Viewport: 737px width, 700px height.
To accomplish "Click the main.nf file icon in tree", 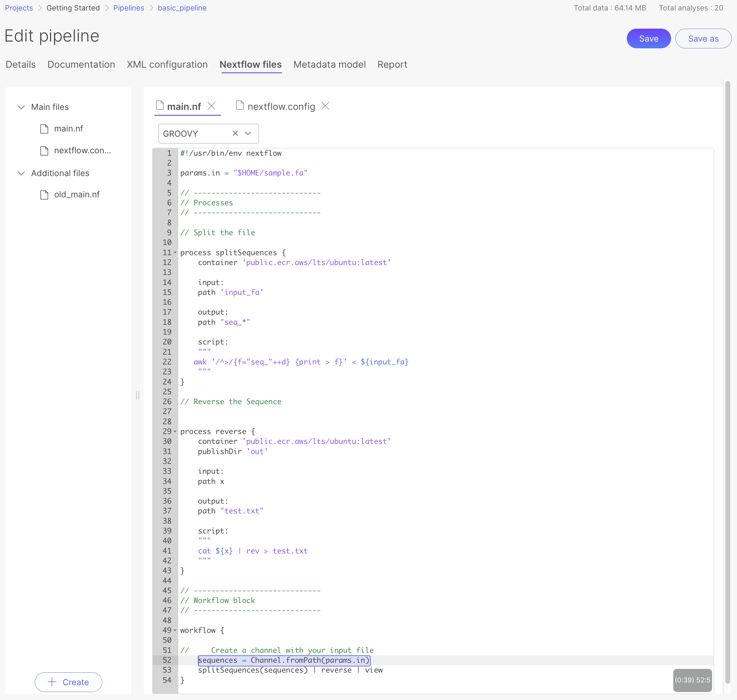I will [x=44, y=129].
